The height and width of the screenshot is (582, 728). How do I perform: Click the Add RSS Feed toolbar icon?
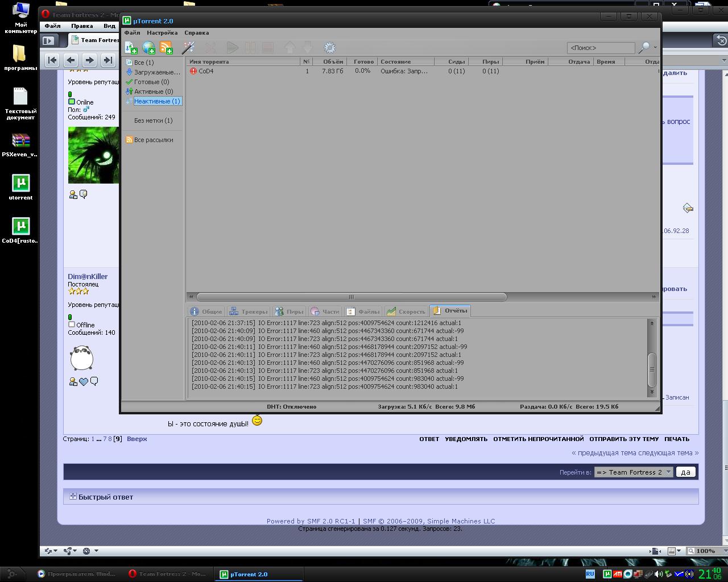click(166, 48)
